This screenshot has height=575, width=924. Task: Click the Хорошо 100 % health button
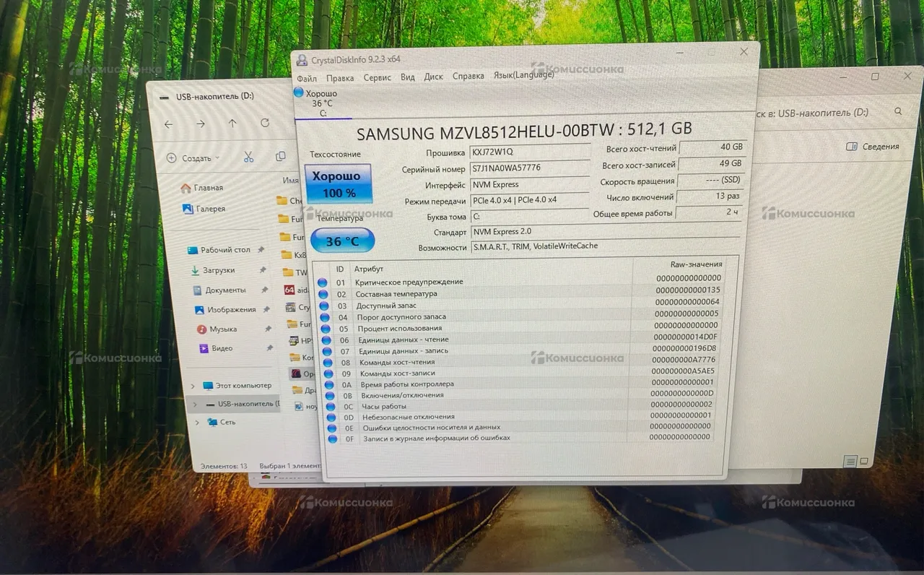338,183
